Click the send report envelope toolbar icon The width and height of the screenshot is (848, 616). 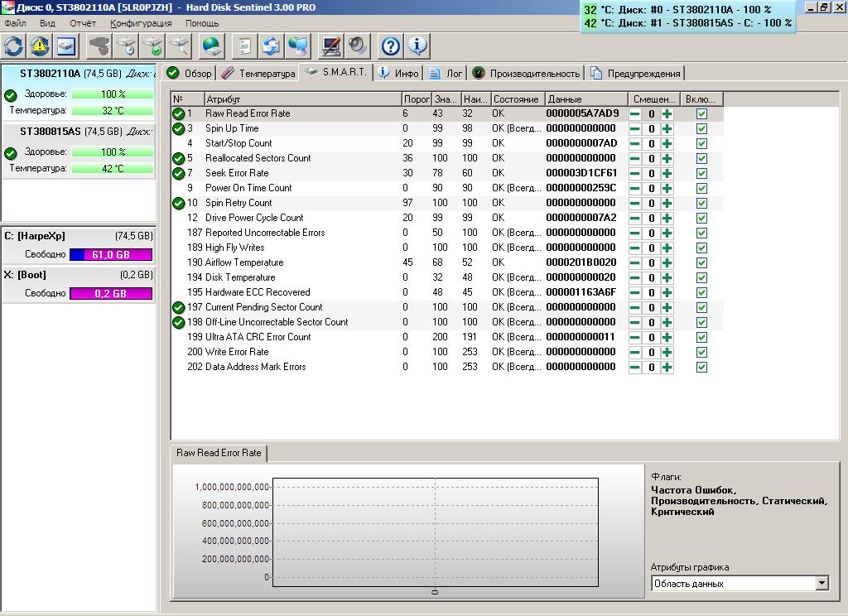point(271,46)
